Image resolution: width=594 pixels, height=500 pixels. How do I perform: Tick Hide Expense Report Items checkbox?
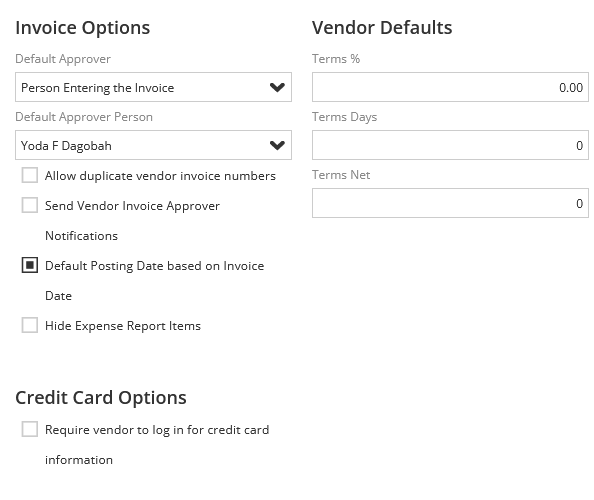tap(30, 325)
